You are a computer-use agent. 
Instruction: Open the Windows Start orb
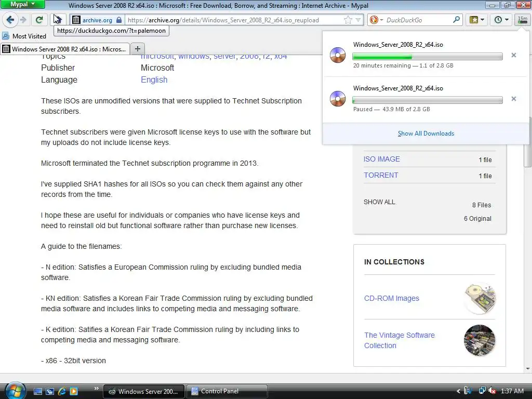pyautogui.click(x=14, y=391)
